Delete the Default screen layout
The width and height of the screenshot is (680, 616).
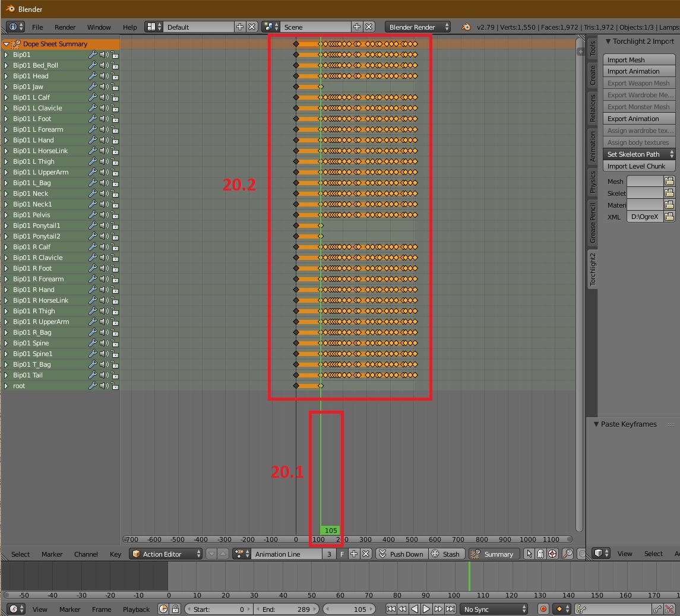(x=252, y=27)
